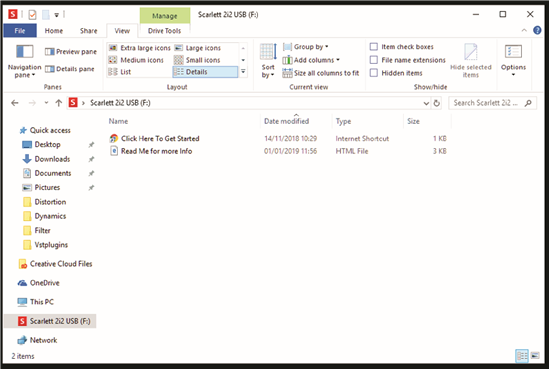The height and width of the screenshot is (369, 549).
Task: Enable Hidden items checkbox
Action: click(x=374, y=73)
